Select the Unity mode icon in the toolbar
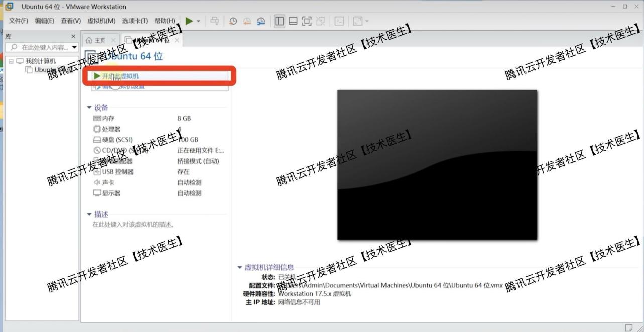Image resolution: width=644 pixels, height=332 pixels. point(321,20)
